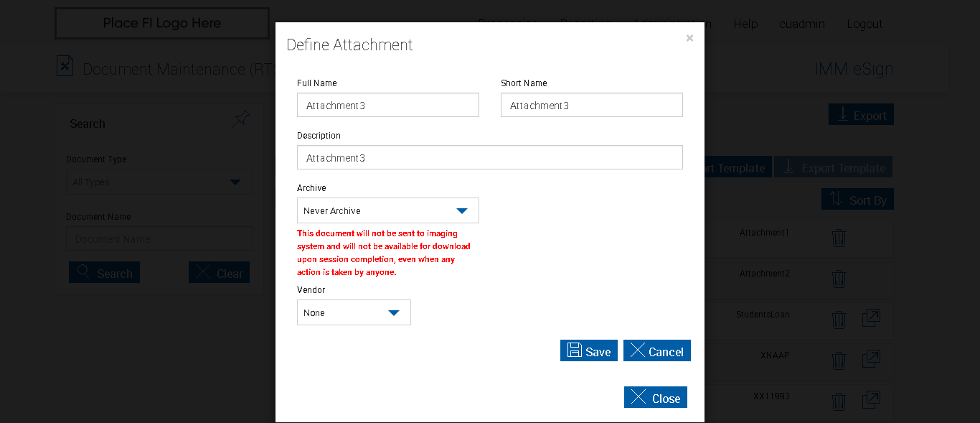
Task: Delete the Attachment2 row via trash icon
Action: pyautogui.click(x=839, y=279)
